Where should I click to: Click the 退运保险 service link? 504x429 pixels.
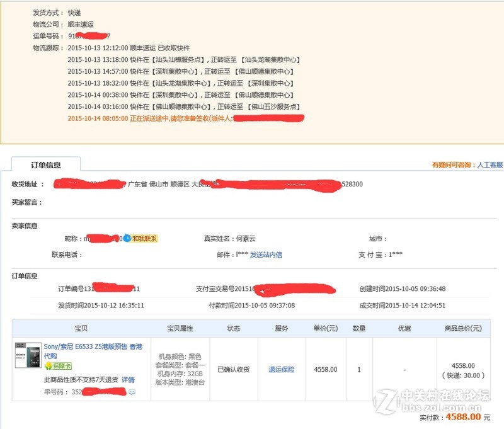click(281, 370)
